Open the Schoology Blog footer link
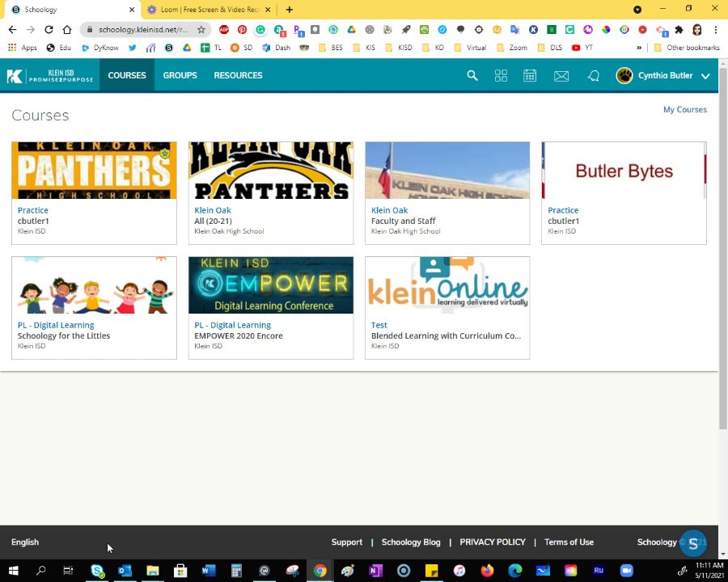The width and height of the screenshot is (728, 582). coord(411,542)
